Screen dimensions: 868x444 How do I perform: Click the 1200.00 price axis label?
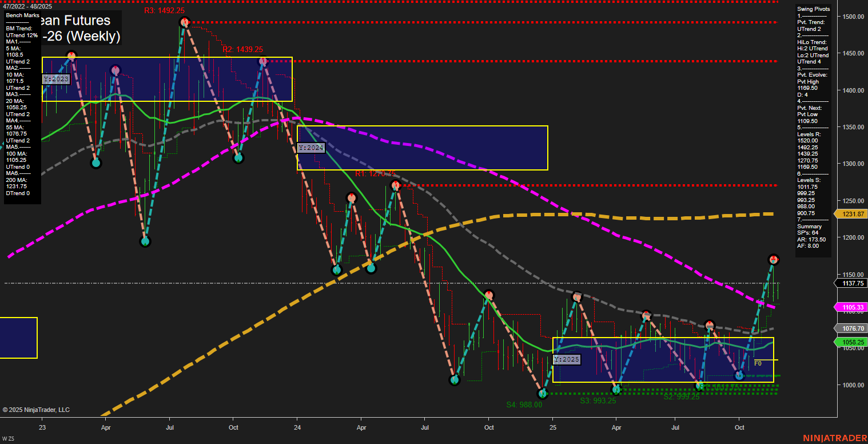coord(852,237)
